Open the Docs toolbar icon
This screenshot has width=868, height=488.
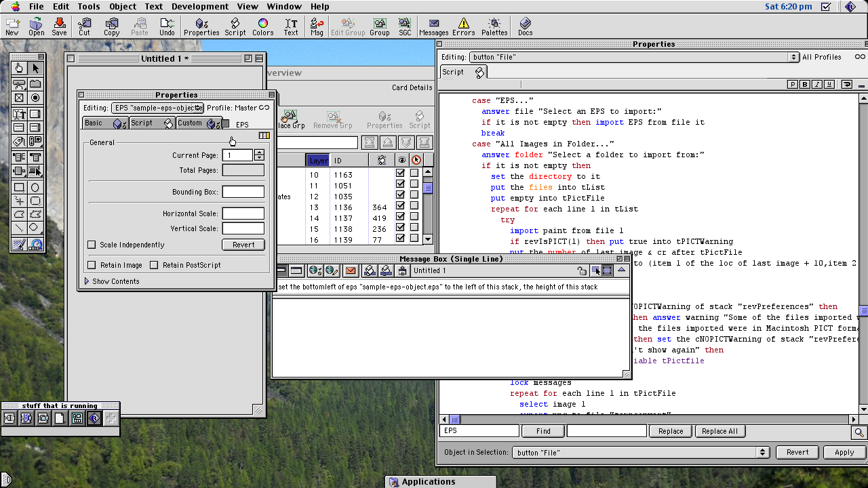(526, 27)
